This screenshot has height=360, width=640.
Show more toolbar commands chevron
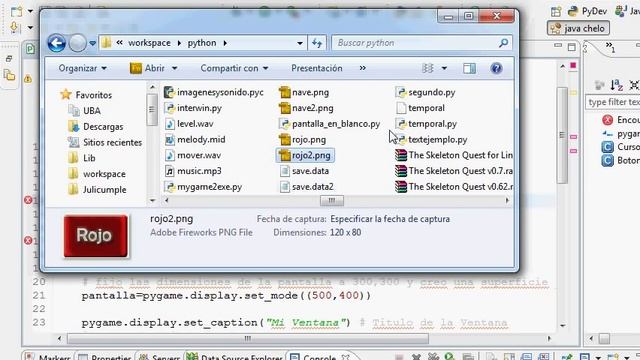(362, 68)
